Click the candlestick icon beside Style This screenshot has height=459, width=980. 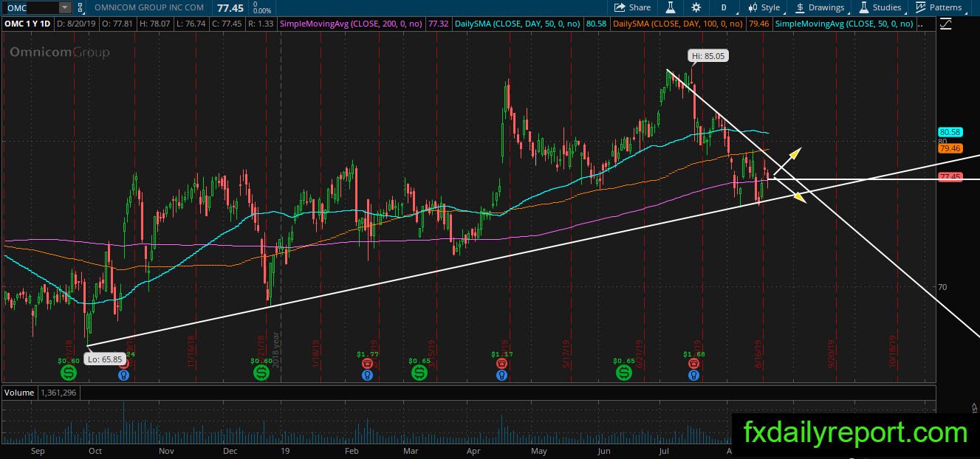753,7
